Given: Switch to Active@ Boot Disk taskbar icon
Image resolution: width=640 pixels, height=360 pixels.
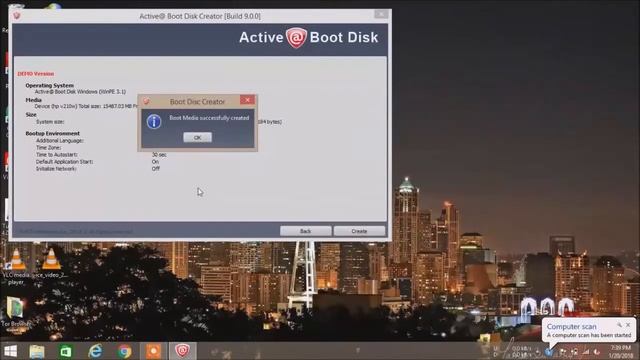Looking at the screenshot, I should point(182,351).
